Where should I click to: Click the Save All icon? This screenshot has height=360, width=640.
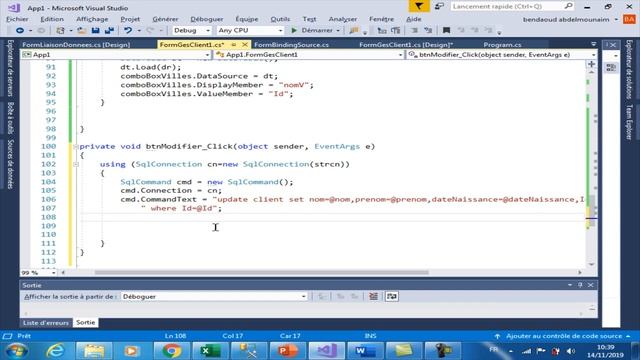109,30
